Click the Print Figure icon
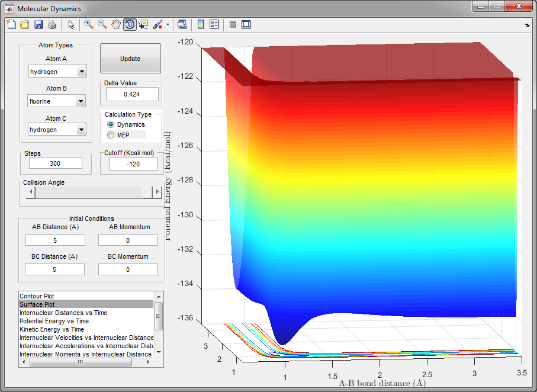Viewport: 537px width, 392px height. (52, 25)
